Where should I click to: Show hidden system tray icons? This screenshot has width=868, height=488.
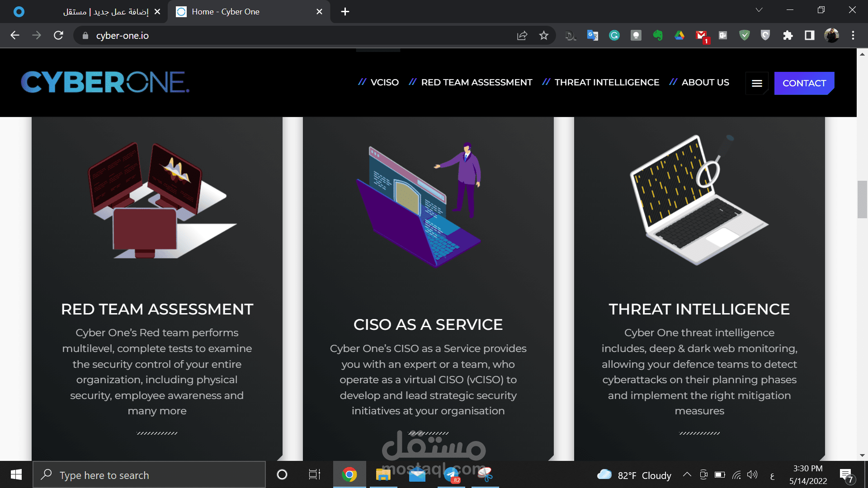[687, 474]
